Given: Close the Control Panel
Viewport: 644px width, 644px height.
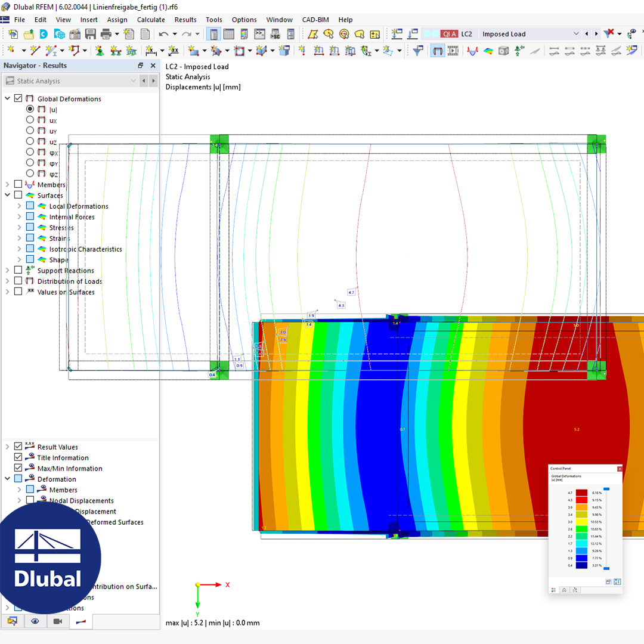Looking at the screenshot, I should click(620, 469).
